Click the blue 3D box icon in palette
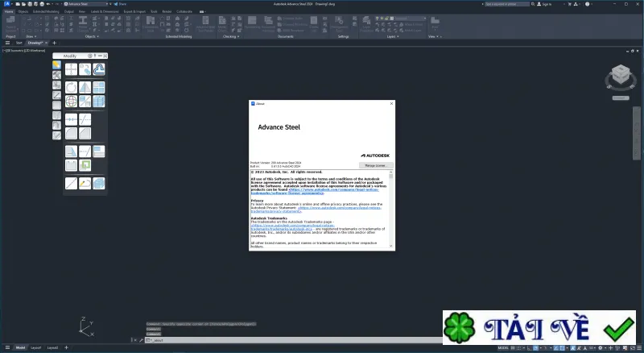The image size is (644, 353). pyautogui.click(x=98, y=184)
